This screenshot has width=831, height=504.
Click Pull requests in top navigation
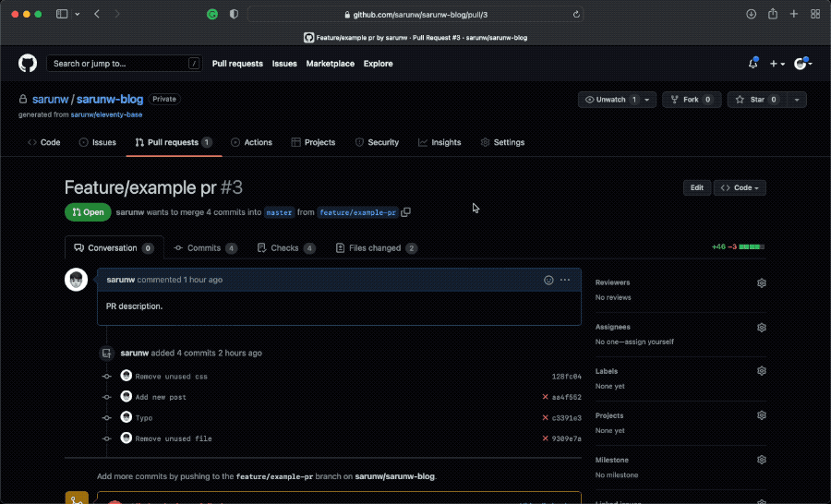pyautogui.click(x=237, y=64)
